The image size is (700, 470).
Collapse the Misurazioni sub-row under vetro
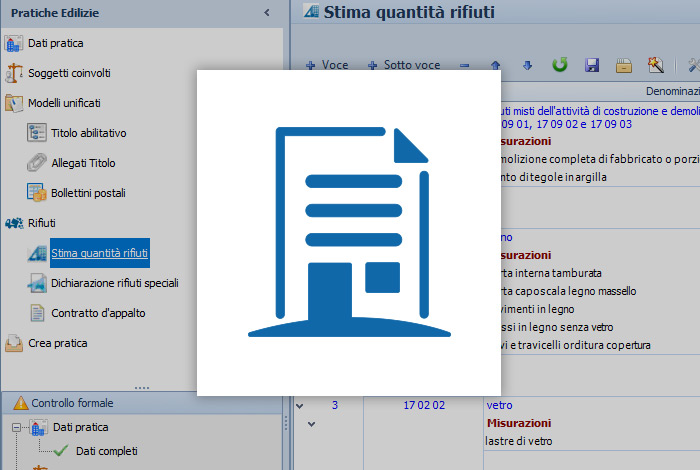point(311,424)
